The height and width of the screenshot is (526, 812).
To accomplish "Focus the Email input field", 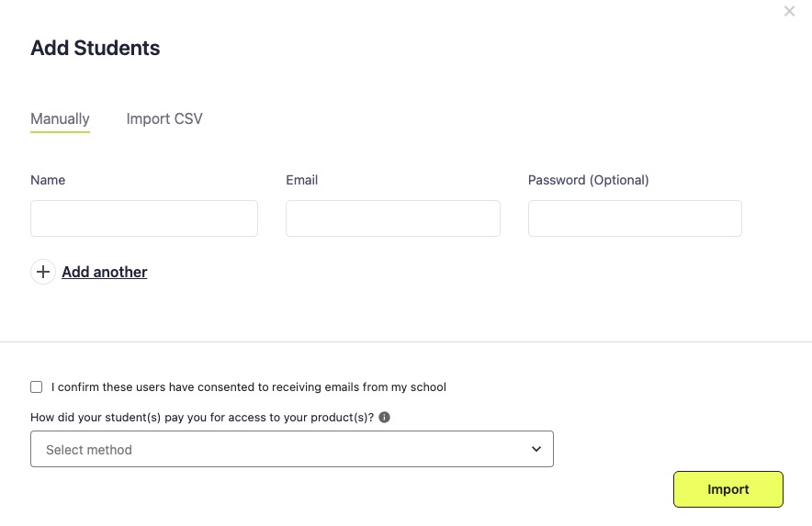I will click(x=393, y=218).
